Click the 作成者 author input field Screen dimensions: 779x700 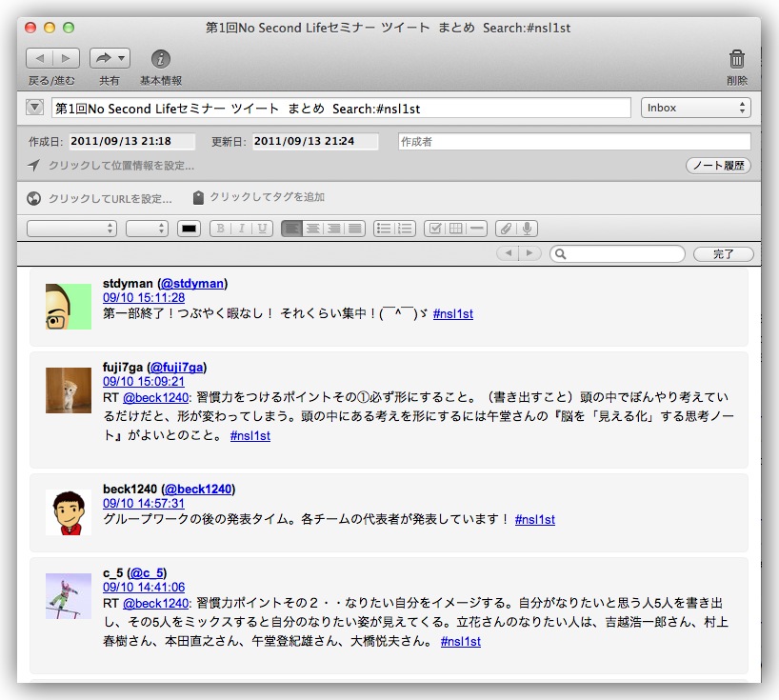click(x=573, y=142)
